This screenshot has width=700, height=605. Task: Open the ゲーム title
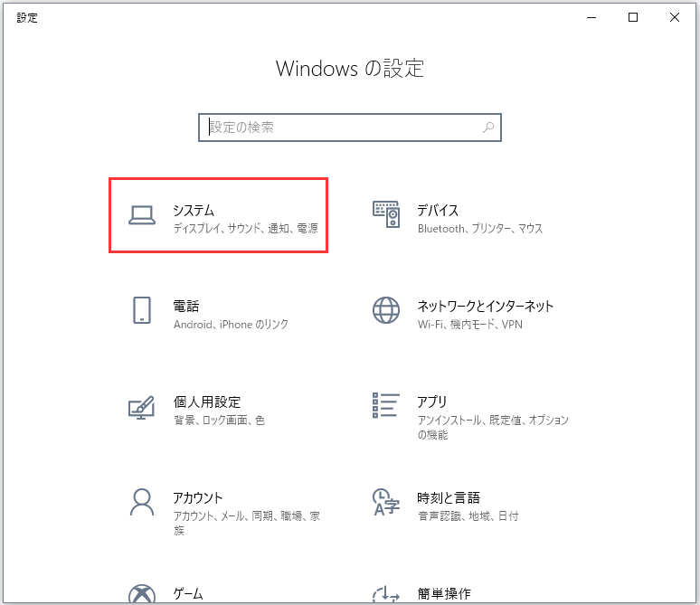(x=188, y=594)
